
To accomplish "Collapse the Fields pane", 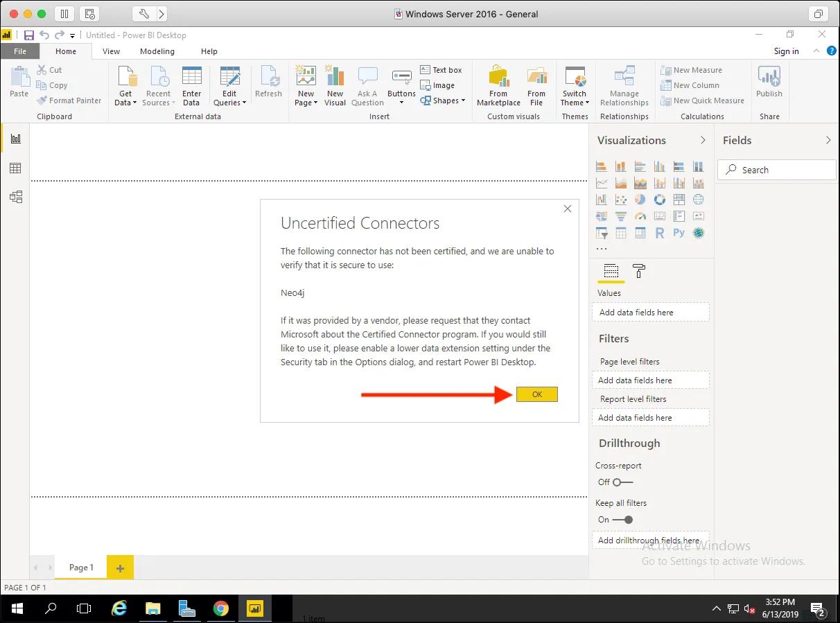I will [828, 140].
